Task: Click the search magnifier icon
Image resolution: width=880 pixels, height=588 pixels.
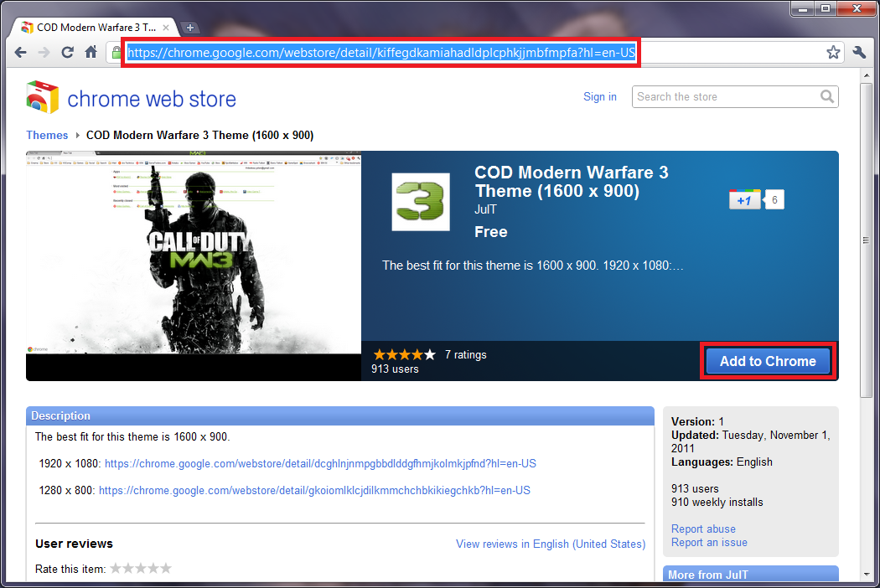Action: [827, 96]
